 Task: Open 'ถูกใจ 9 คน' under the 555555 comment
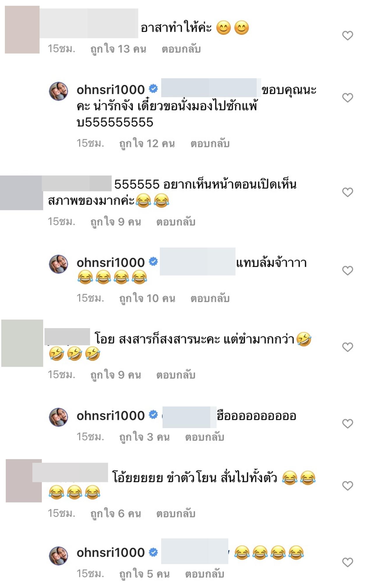click(x=115, y=222)
